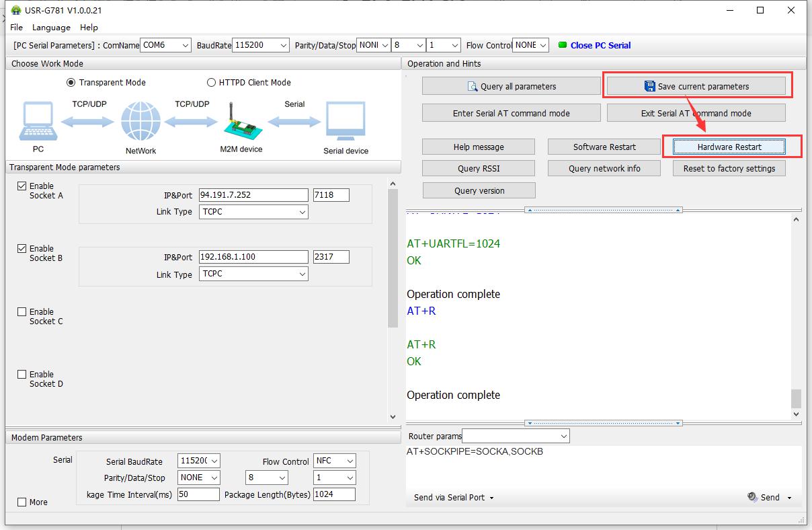Open modem Parity NONE dropdown
The height and width of the screenshot is (530, 812).
coord(199,477)
